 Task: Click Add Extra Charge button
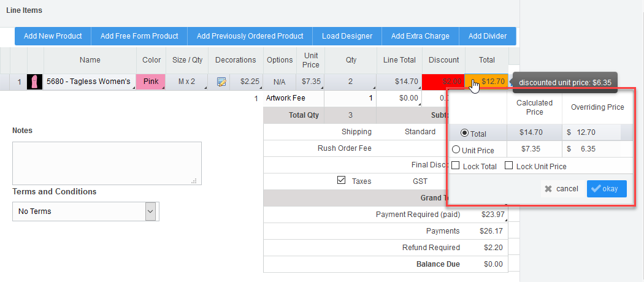click(420, 36)
